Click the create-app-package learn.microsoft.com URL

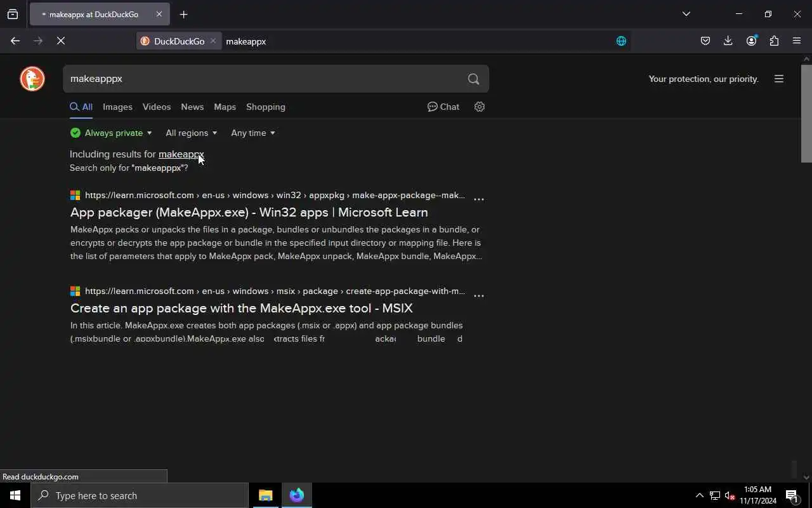point(275,291)
